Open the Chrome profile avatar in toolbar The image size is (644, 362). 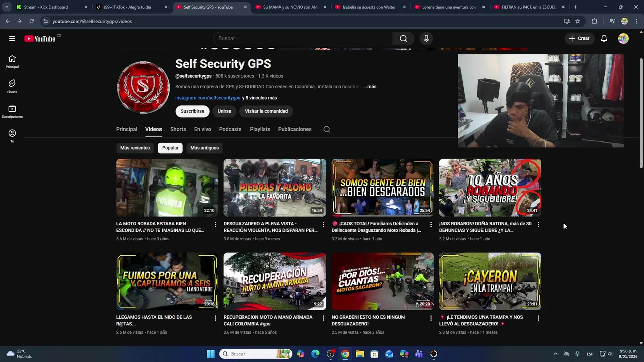point(624,21)
